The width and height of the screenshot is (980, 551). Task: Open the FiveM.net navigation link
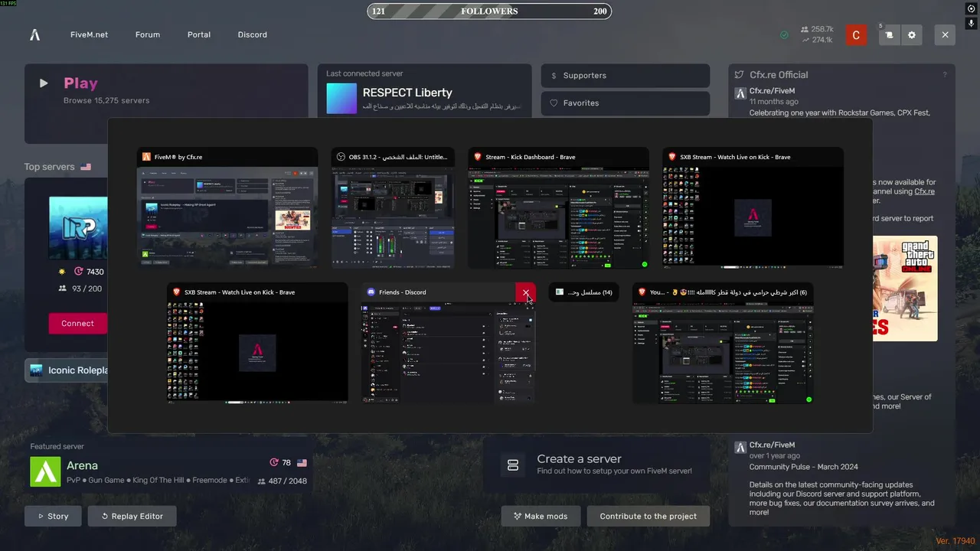89,34
